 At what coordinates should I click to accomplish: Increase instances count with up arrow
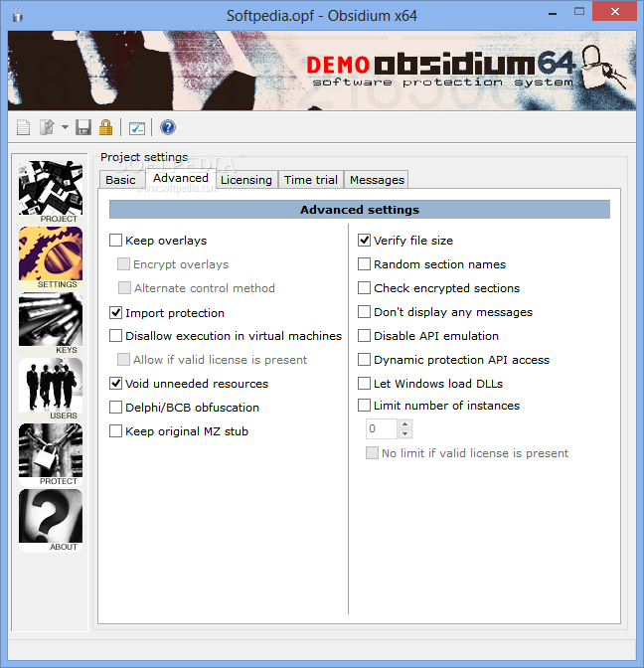click(x=405, y=423)
